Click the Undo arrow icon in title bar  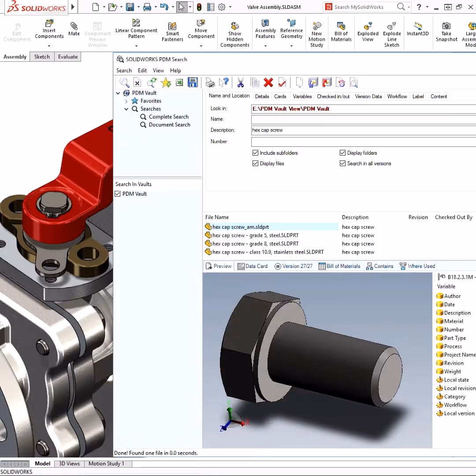[164, 7]
